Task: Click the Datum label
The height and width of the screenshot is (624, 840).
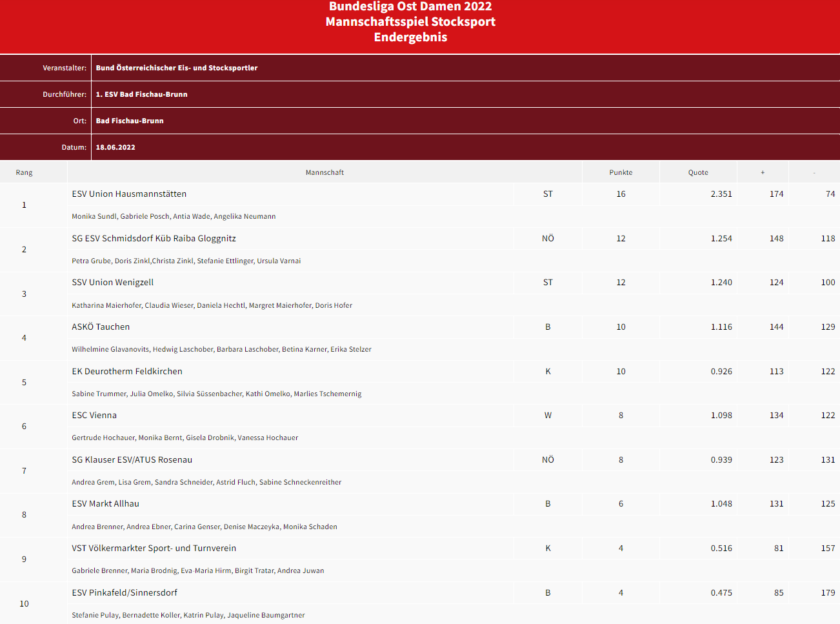Action: click(74, 147)
